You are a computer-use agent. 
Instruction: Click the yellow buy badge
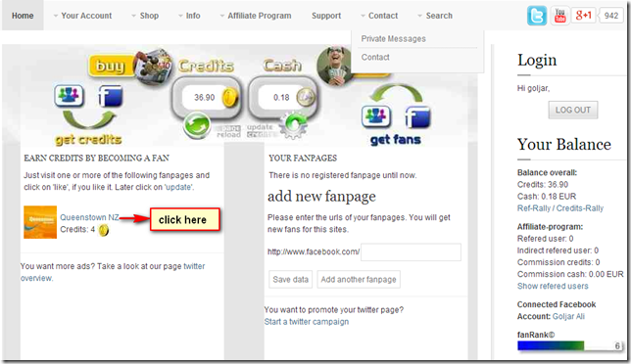click(111, 66)
